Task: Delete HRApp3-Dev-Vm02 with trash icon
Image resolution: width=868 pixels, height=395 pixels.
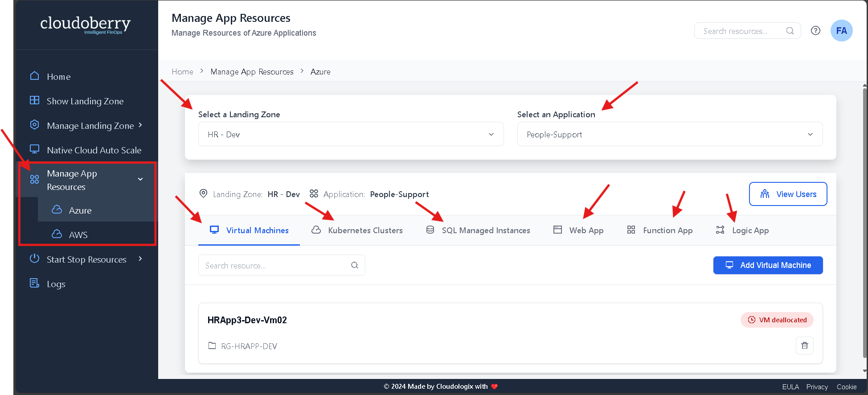Action: pos(805,346)
